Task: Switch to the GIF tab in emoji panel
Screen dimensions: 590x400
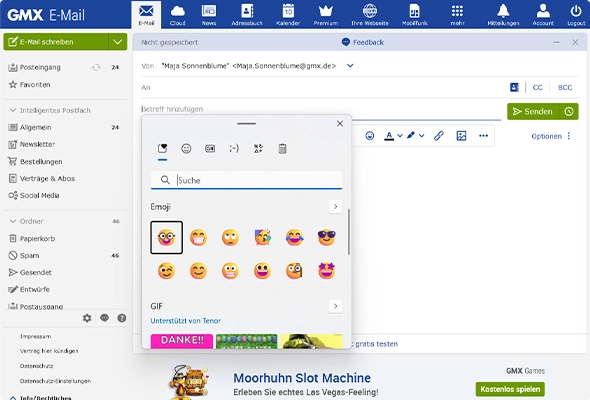Action: 210,149
